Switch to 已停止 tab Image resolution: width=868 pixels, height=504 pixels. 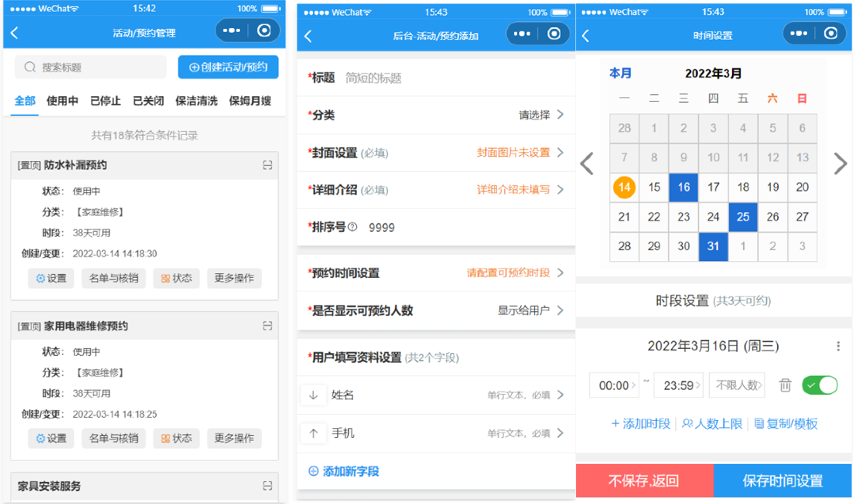click(105, 101)
